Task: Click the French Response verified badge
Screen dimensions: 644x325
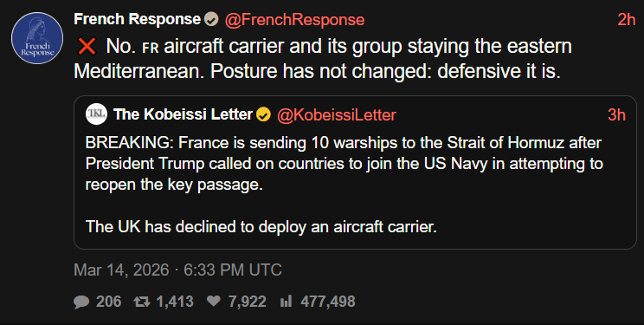Action: click(x=211, y=19)
